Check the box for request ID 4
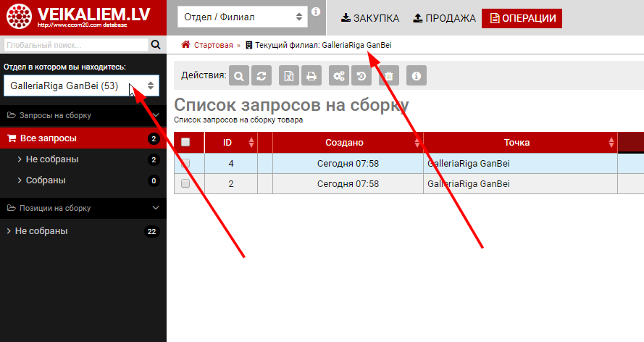 [185, 164]
